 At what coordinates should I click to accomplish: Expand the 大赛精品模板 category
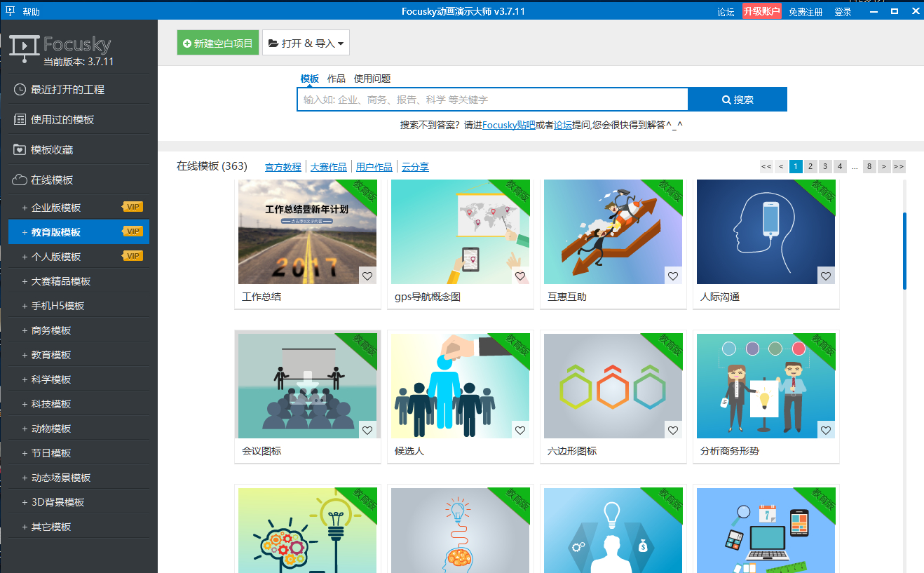pos(25,281)
